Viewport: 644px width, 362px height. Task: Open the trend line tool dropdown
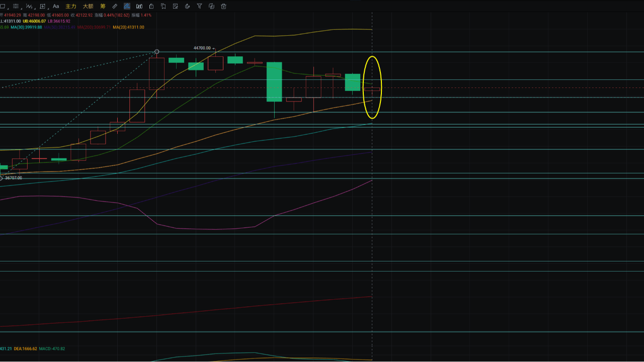click(20, 9)
